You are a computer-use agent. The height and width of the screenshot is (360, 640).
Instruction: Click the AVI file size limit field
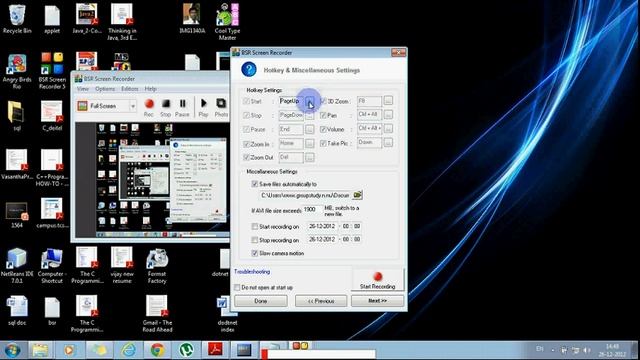click(x=312, y=209)
